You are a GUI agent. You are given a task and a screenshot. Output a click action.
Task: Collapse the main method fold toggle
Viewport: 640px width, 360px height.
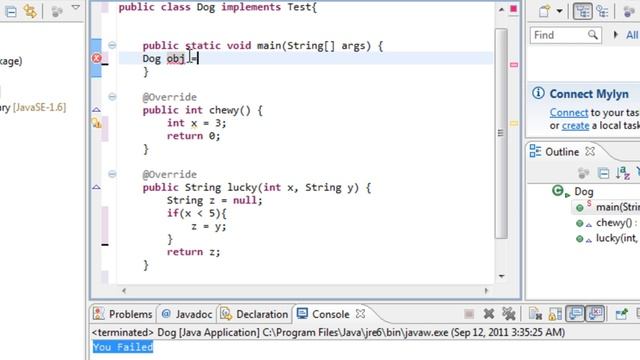112,45
